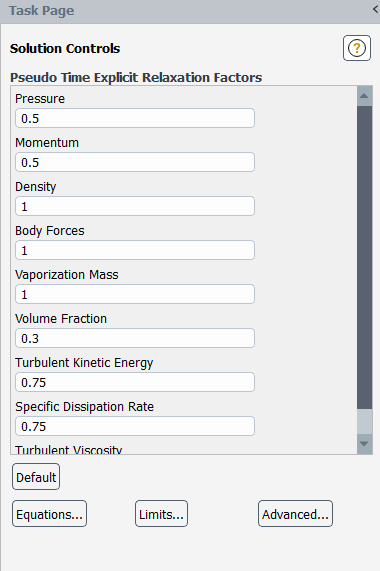Select the Volume Fraction field
380x571 pixels.
[x=135, y=338]
